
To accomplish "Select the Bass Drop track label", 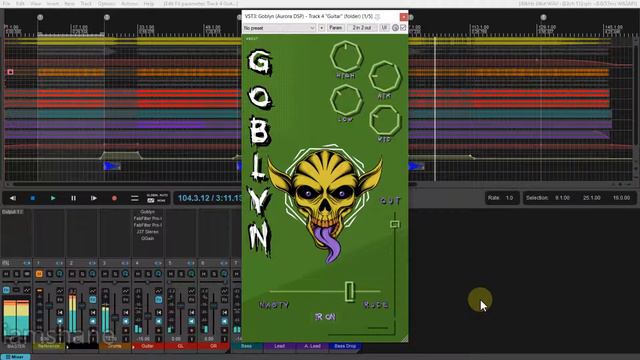I will pos(345,346).
